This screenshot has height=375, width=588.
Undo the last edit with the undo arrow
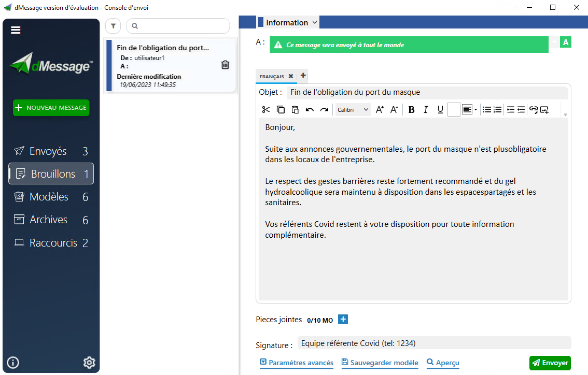[x=310, y=110]
